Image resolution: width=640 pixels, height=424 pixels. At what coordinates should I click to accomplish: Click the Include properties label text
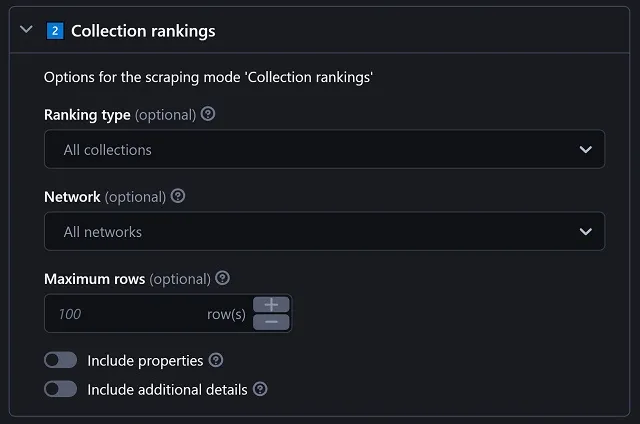[x=145, y=361]
